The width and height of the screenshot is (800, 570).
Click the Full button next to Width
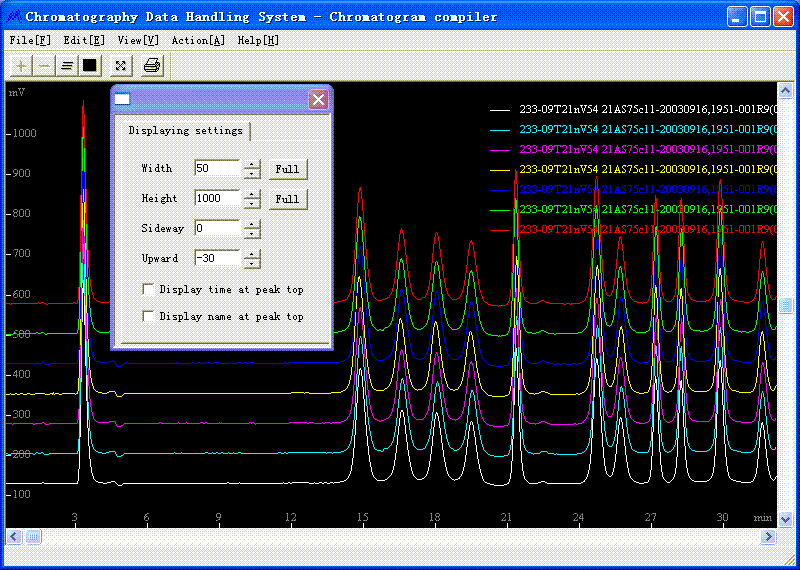287,169
